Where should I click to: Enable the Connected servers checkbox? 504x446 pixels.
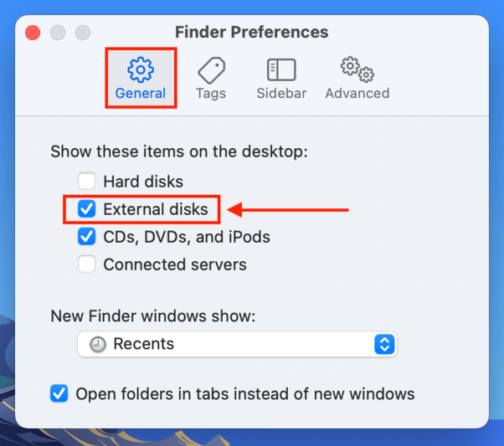pyautogui.click(x=86, y=264)
